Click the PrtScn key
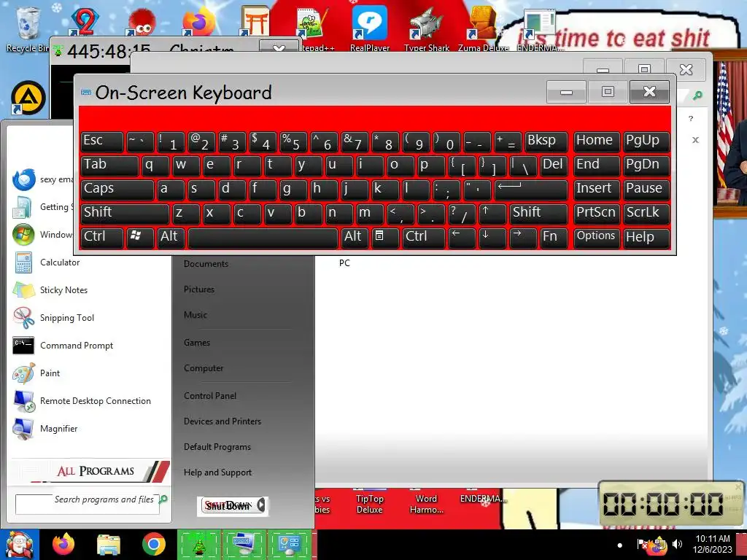Viewport: 747px width, 560px height. pyautogui.click(x=597, y=214)
